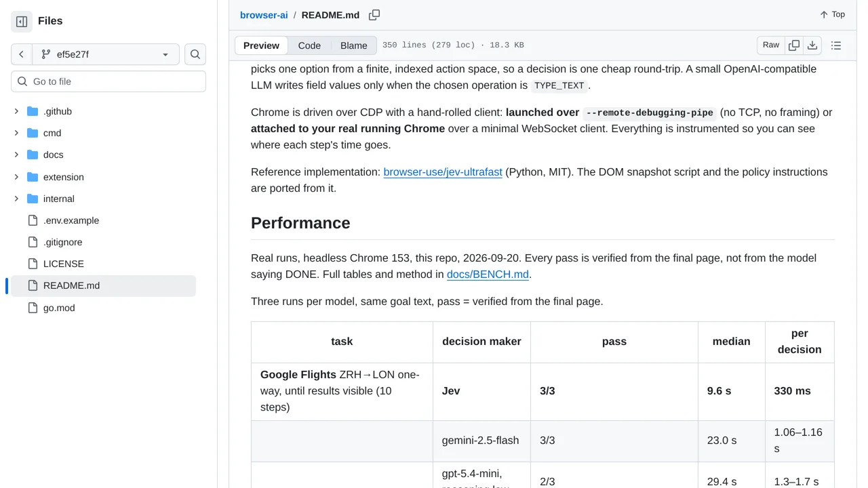Open the extension folder
The image size is (868, 488).
64,177
